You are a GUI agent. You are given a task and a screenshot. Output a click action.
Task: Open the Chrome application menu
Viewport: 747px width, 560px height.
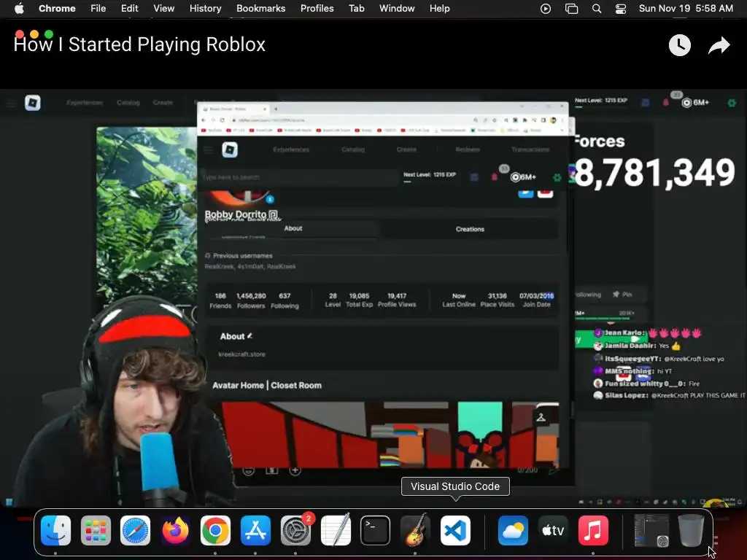pyautogui.click(x=57, y=9)
